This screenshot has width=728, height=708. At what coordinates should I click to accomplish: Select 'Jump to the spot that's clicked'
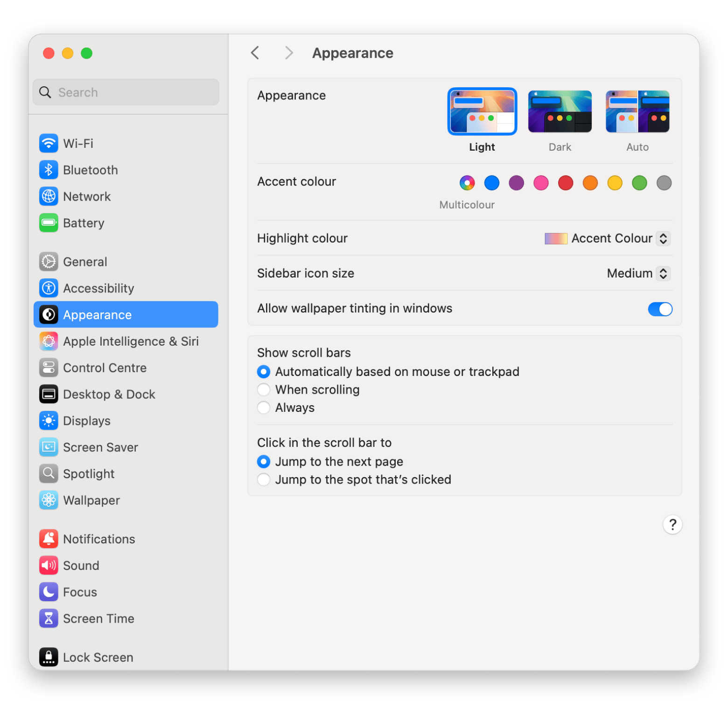click(264, 480)
